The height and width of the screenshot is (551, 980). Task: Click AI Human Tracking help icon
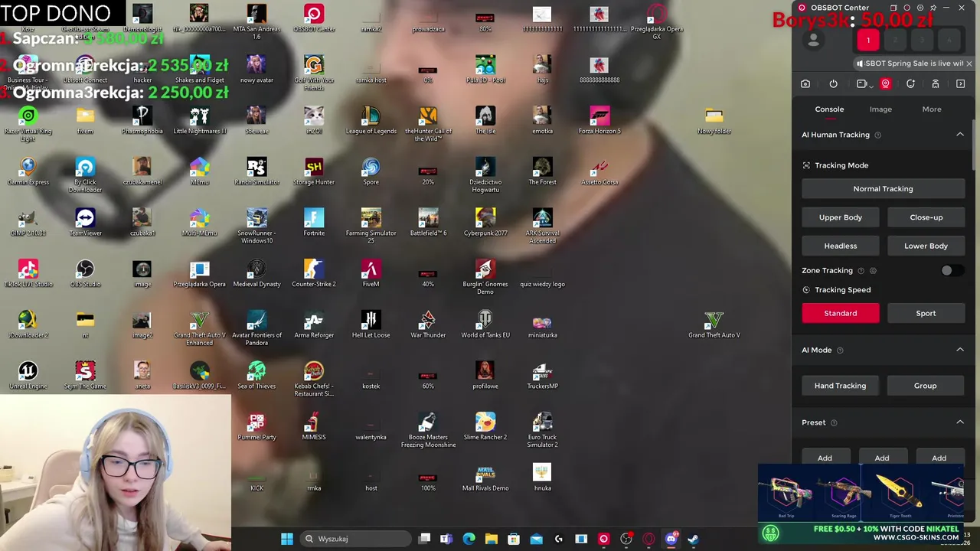click(877, 135)
